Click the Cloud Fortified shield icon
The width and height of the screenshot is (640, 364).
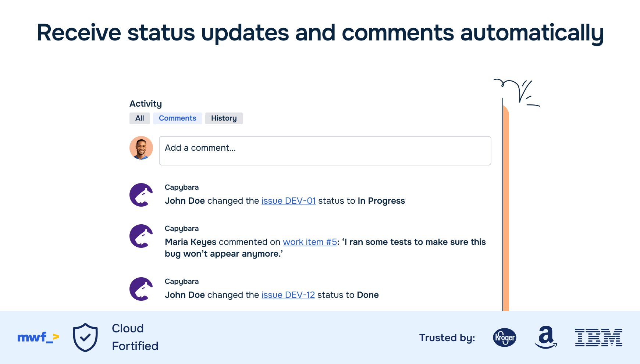tap(85, 337)
